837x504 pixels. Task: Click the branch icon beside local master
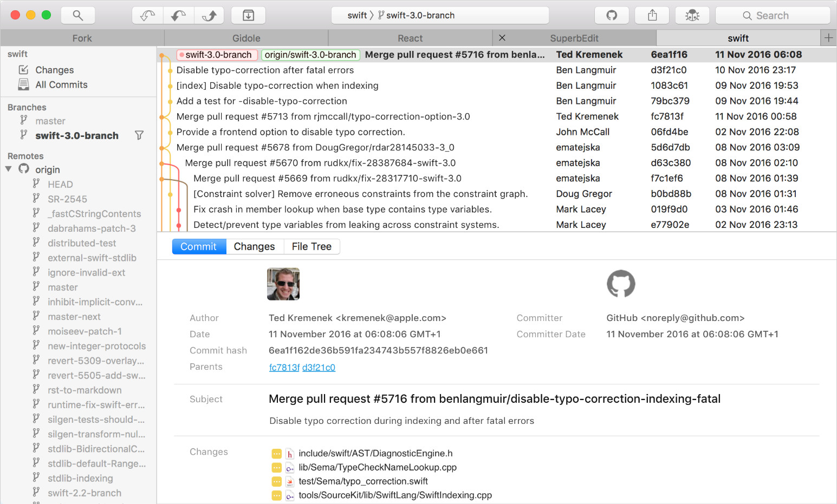pos(23,120)
